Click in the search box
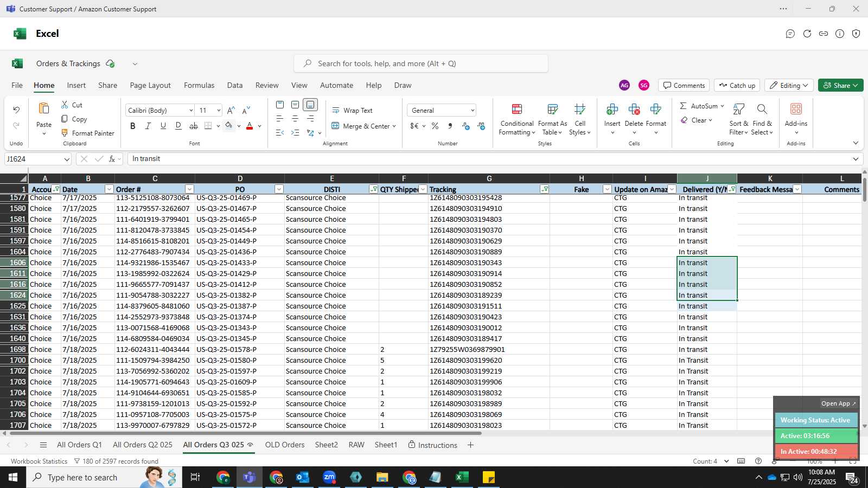The width and height of the screenshot is (868, 488). [x=421, y=63]
